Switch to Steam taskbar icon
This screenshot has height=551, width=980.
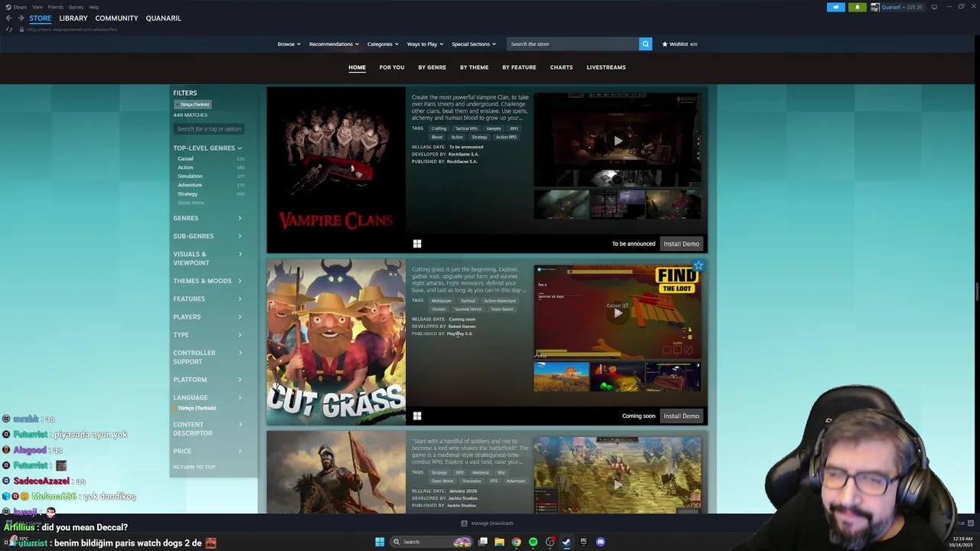tap(567, 542)
